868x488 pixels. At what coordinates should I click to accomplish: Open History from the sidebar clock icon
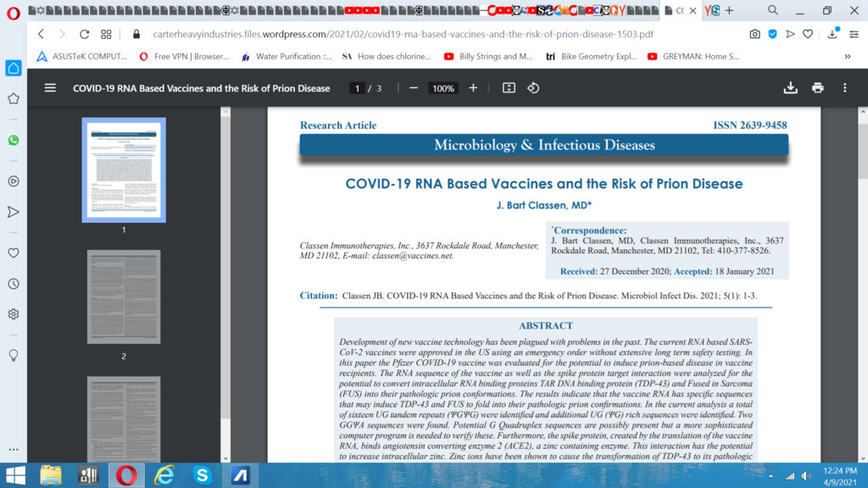coord(14,284)
